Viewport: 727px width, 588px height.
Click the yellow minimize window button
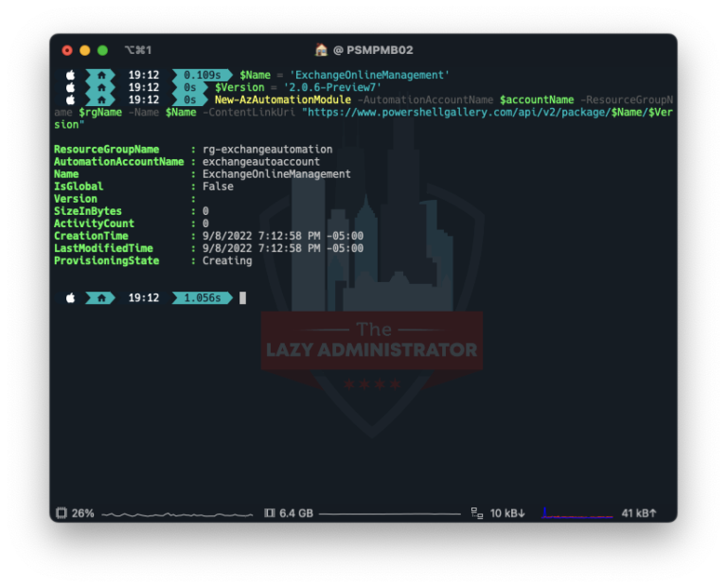pyautogui.click(x=85, y=50)
